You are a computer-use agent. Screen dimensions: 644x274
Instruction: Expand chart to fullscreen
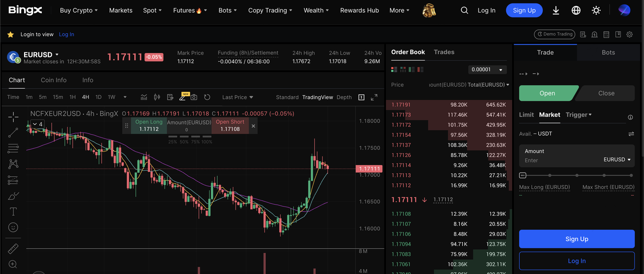click(374, 97)
